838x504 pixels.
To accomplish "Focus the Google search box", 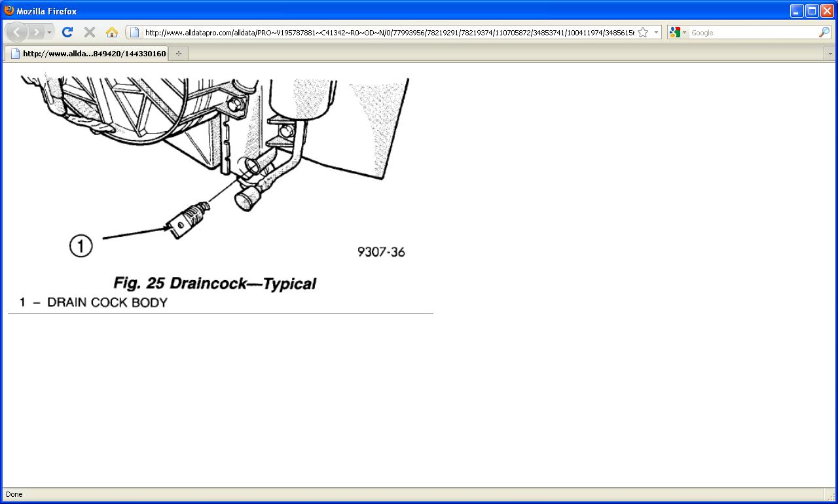I will [x=753, y=33].
